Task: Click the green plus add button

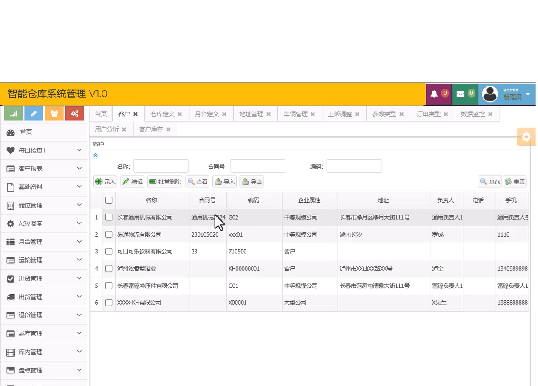Action: coord(105,182)
